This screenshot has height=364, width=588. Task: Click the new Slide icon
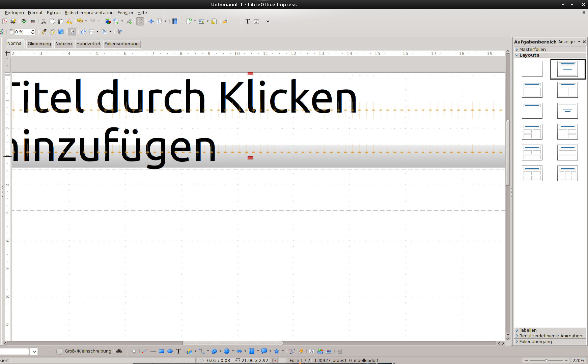pyautogui.click(x=189, y=21)
